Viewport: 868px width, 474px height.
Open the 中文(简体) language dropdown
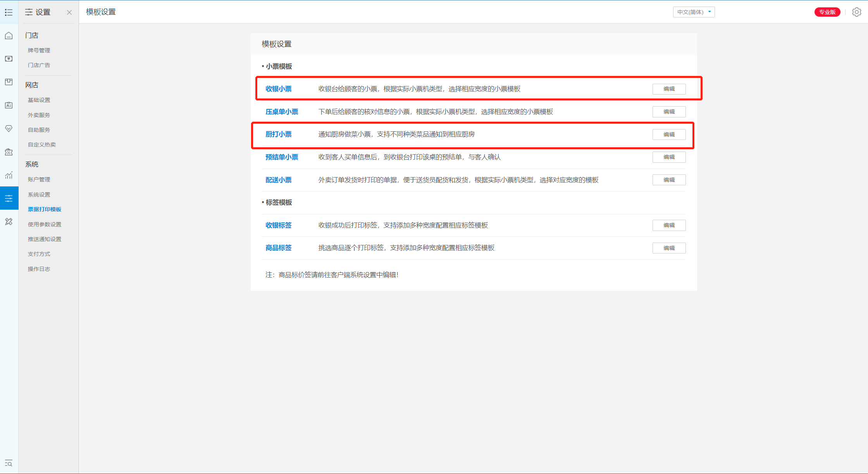694,12
